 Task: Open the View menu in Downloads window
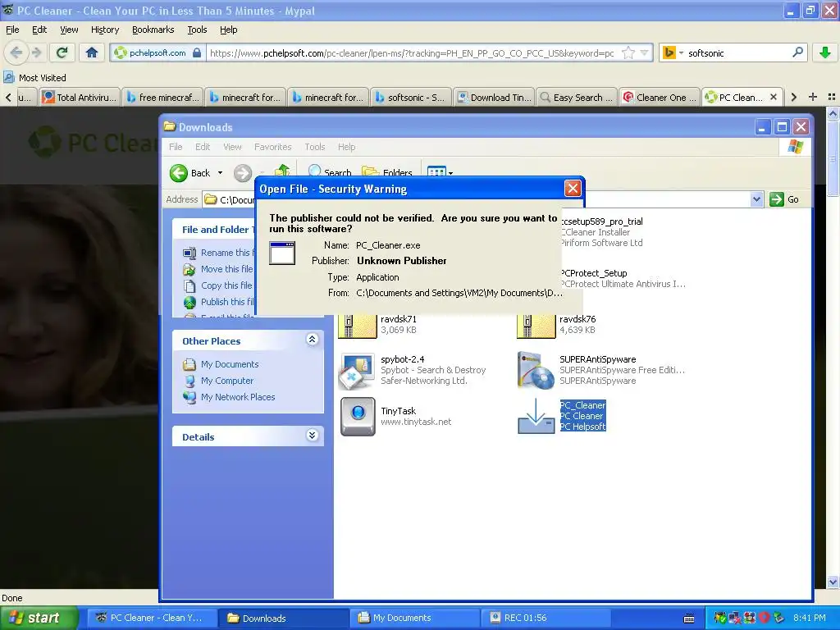pos(232,147)
